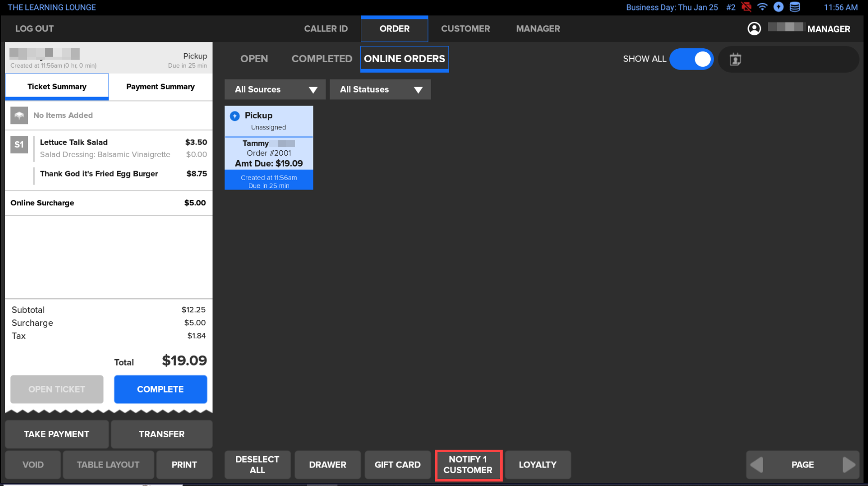Click the reservation calendar icon
The width and height of the screenshot is (868, 486).
[735, 60]
